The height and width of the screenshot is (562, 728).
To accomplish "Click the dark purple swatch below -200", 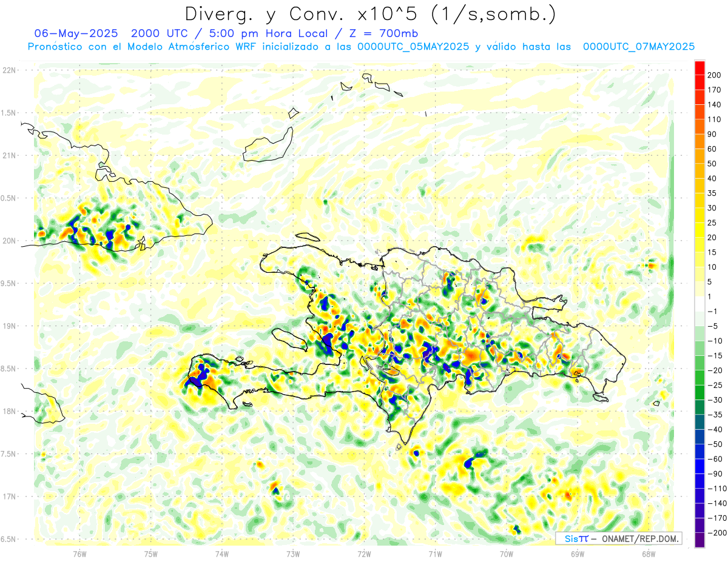I will click(699, 540).
